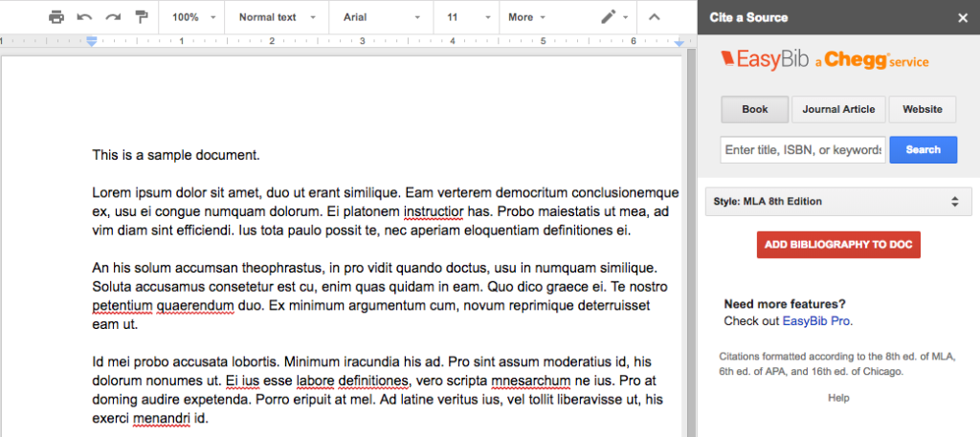Open the font size 11 dropdown
The height and width of the screenshot is (437, 980).
(x=466, y=17)
